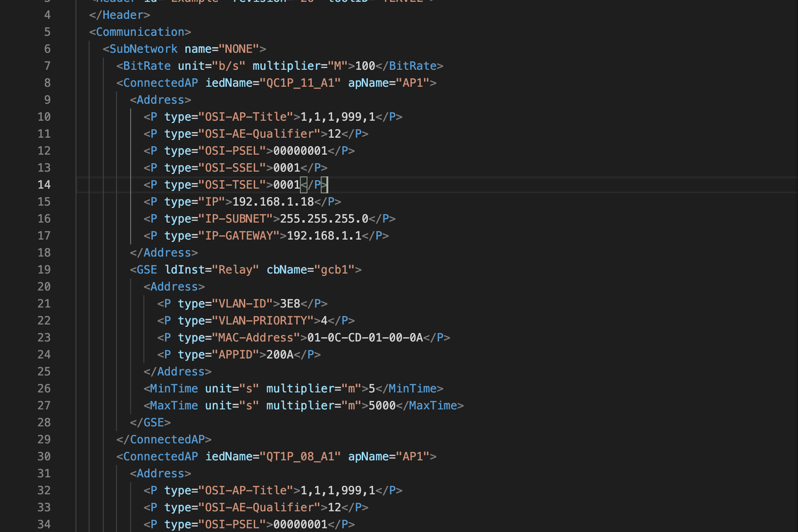Click the VLAN-ID value 3E8
Viewport: 798px width, 532px height.
point(290,304)
